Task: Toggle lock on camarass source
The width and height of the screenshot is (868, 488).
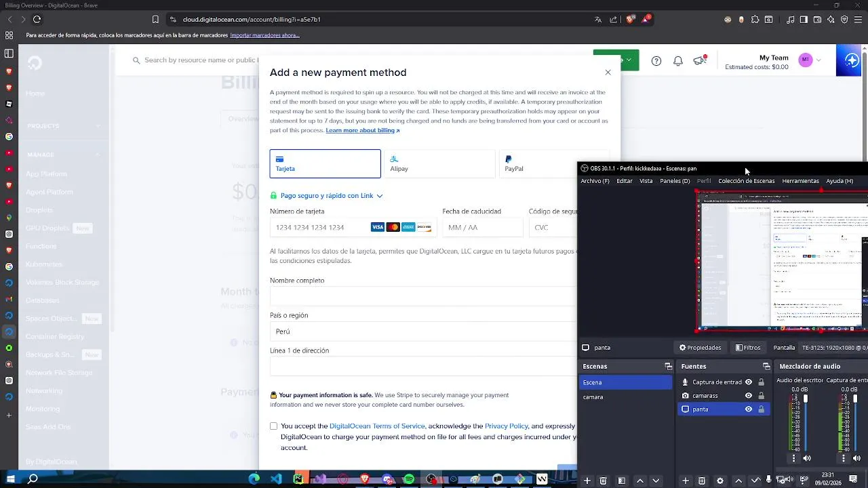Action: point(761,396)
